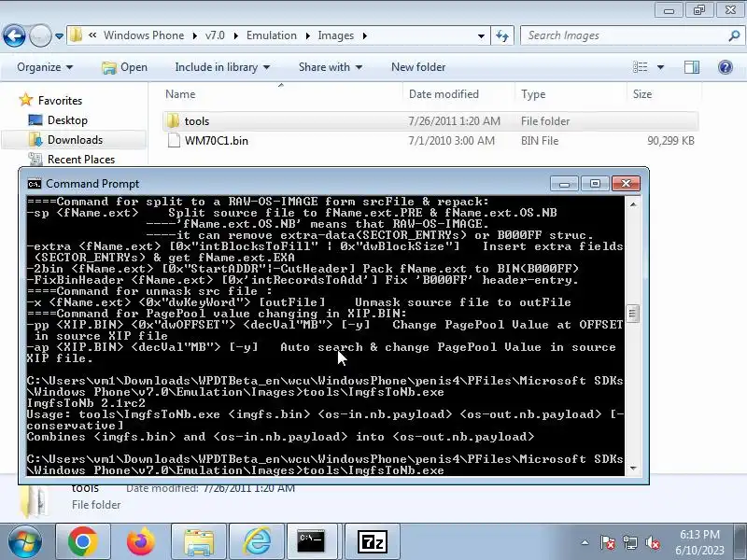The width and height of the screenshot is (747, 560).
Task: Open Include in library menu
Action: 222,67
